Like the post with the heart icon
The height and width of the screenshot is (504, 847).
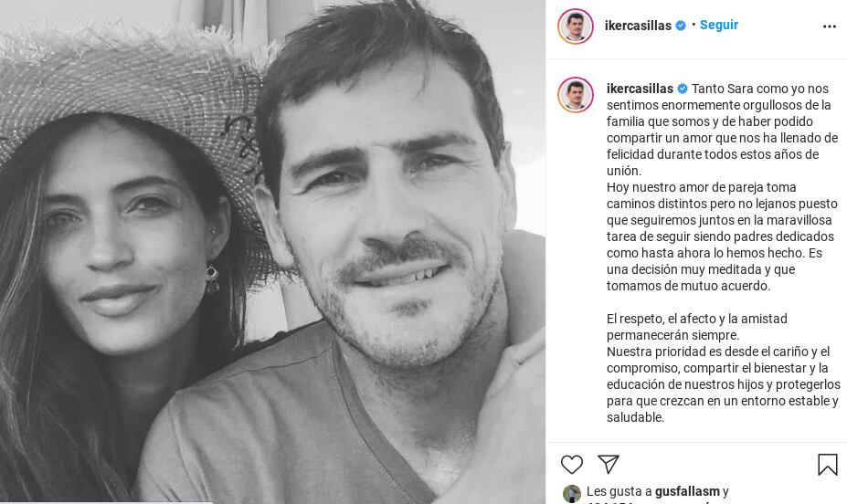click(x=571, y=464)
